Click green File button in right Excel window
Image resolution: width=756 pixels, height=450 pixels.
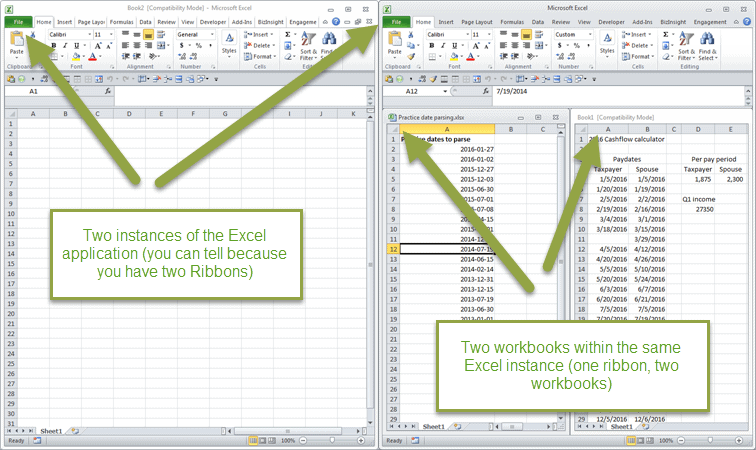pos(396,22)
